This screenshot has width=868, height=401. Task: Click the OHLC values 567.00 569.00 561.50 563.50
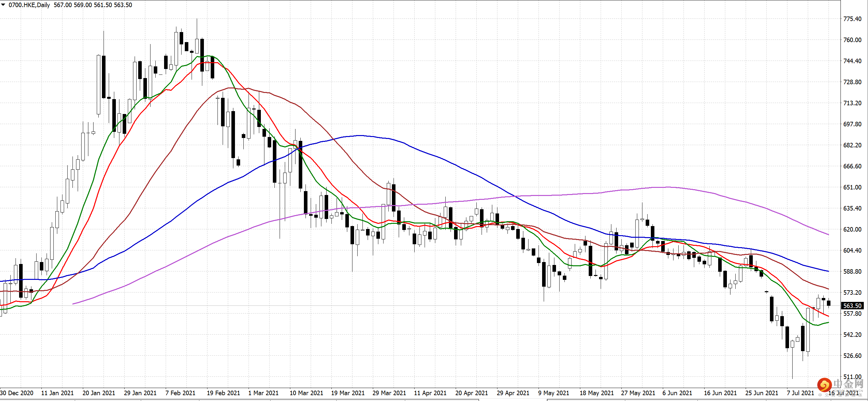[93, 5]
